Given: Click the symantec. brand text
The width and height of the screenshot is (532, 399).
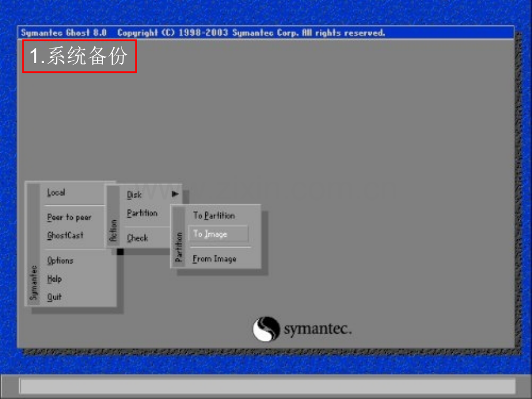Looking at the screenshot, I should point(317,329).
